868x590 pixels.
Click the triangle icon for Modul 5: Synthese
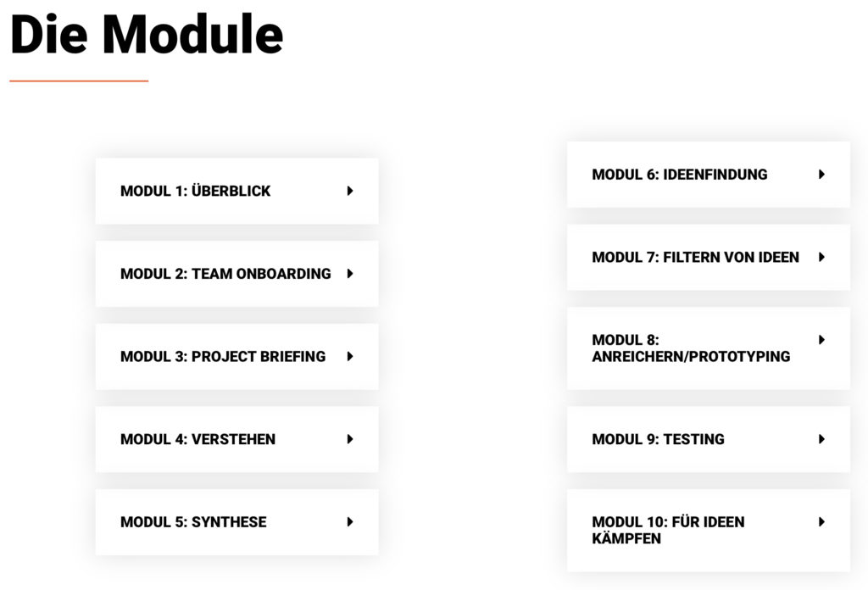(350, 522)
